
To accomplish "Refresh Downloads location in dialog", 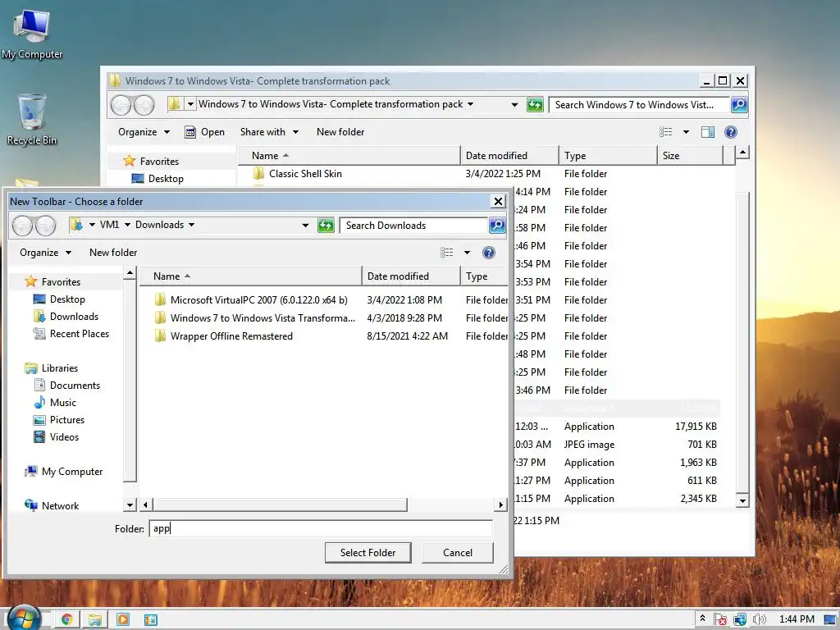I will [326, 226].
